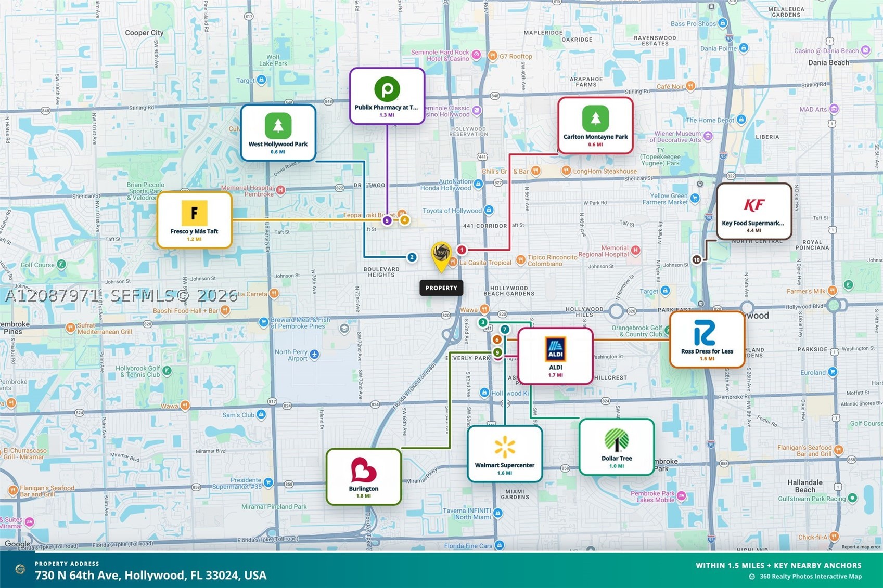
Task: Click the Wawa pin near Hollywood Beach Gardens
Action: [x=484, y=309]
